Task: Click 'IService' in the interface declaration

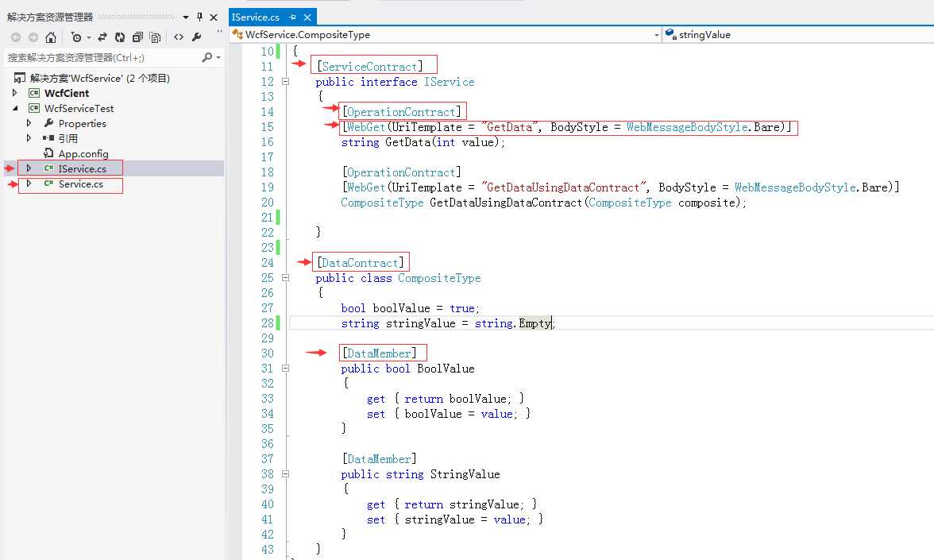Action: click(x=450, y=82)
